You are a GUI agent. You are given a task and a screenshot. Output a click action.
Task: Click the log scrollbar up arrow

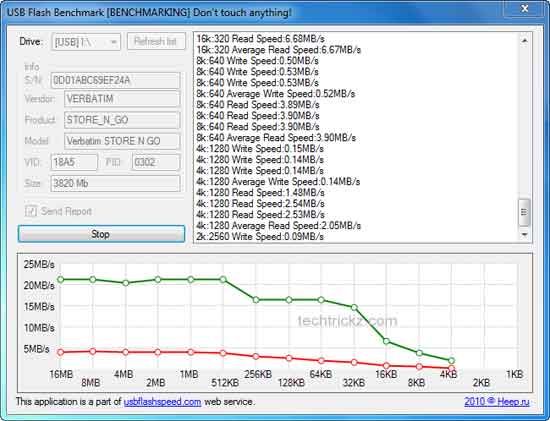524,41
